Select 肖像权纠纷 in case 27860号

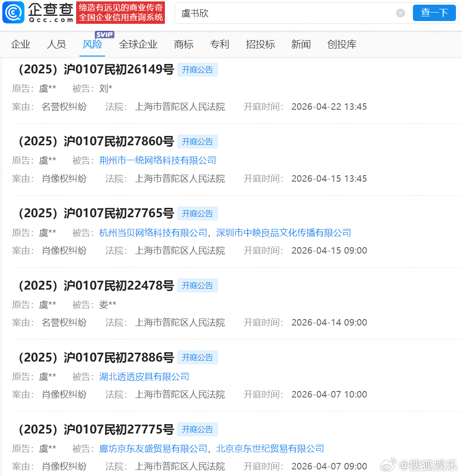point(64,179)
